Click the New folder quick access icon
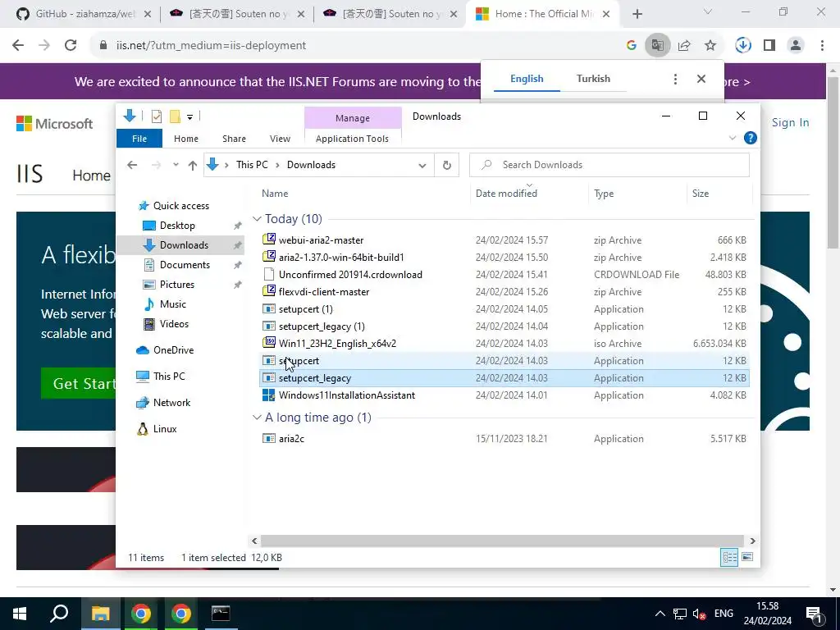 coord(175,116)
